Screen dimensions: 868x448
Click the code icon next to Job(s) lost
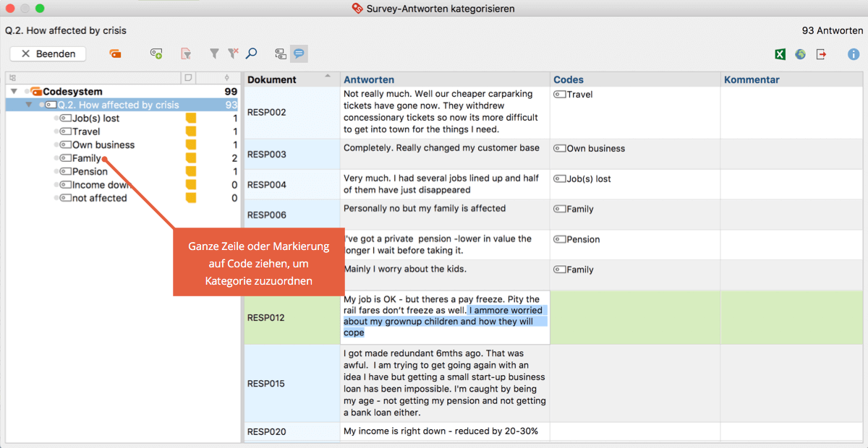[x=64, y=119]
